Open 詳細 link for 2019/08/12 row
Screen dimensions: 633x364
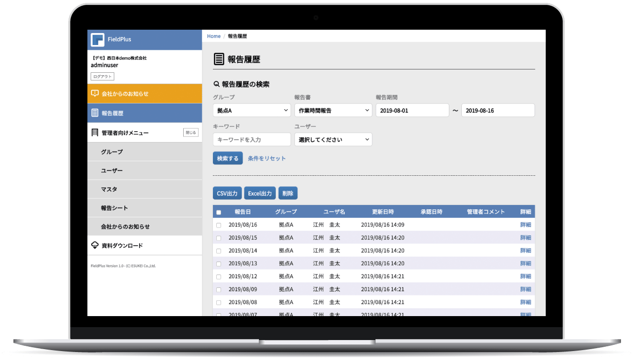coord(526,276)
